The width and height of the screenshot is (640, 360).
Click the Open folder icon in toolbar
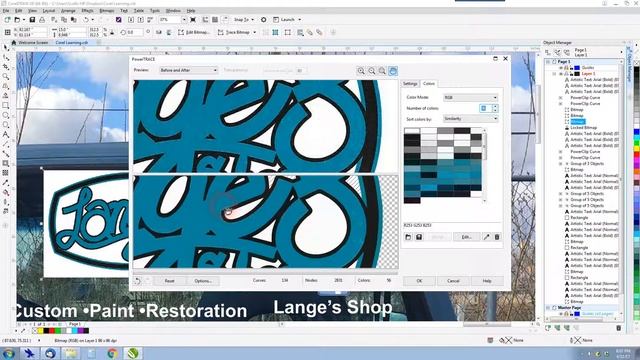click(x=17, y=20)
